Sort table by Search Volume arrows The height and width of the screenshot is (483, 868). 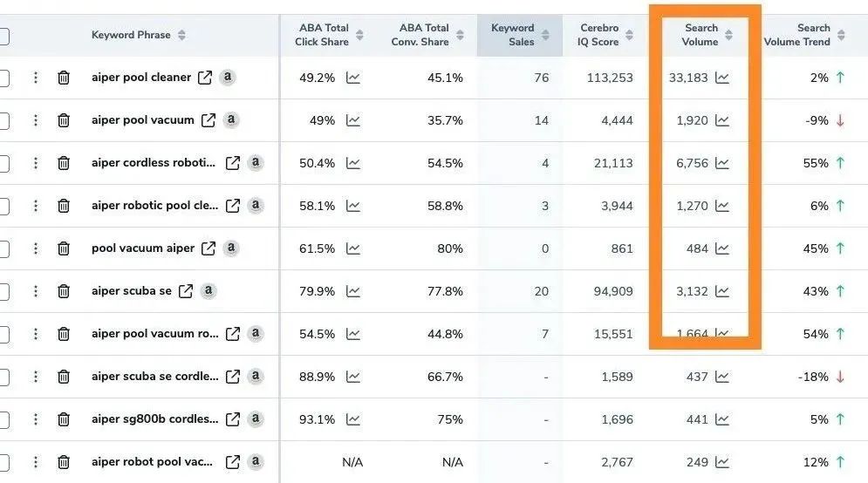click(x=728, y=35)
